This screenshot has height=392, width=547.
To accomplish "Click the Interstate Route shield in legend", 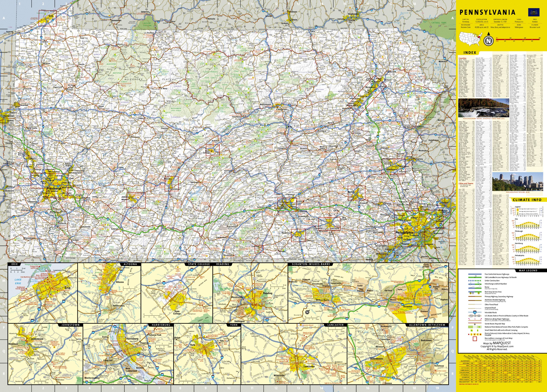I will (475, 312).
